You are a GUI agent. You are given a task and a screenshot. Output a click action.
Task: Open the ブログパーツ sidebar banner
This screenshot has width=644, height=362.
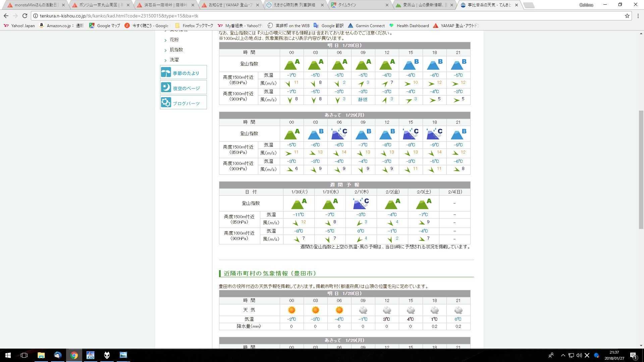[183, 103]
